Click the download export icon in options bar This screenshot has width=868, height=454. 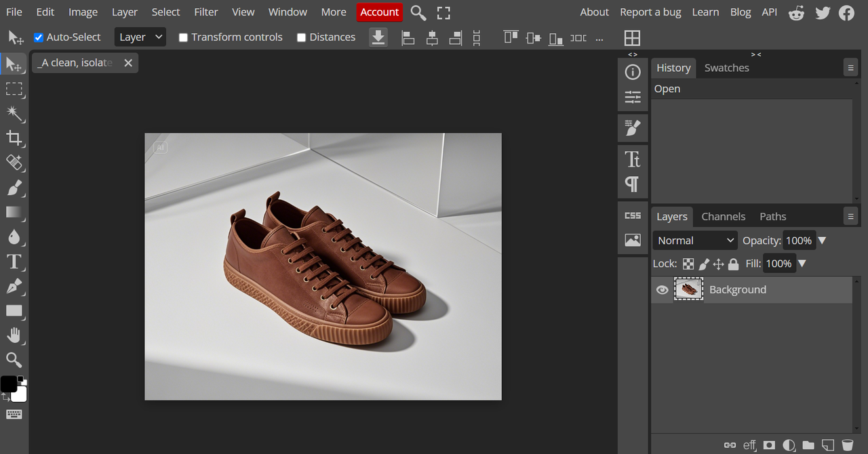coord(378,37)
